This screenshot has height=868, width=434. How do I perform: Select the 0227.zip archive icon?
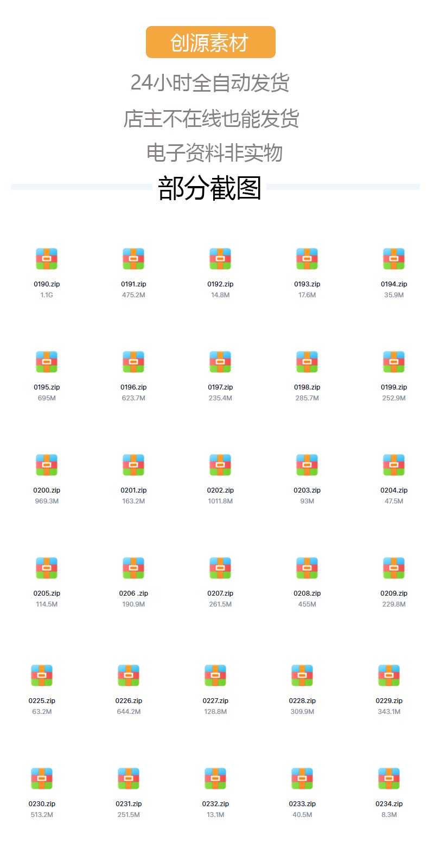[215, 675]
